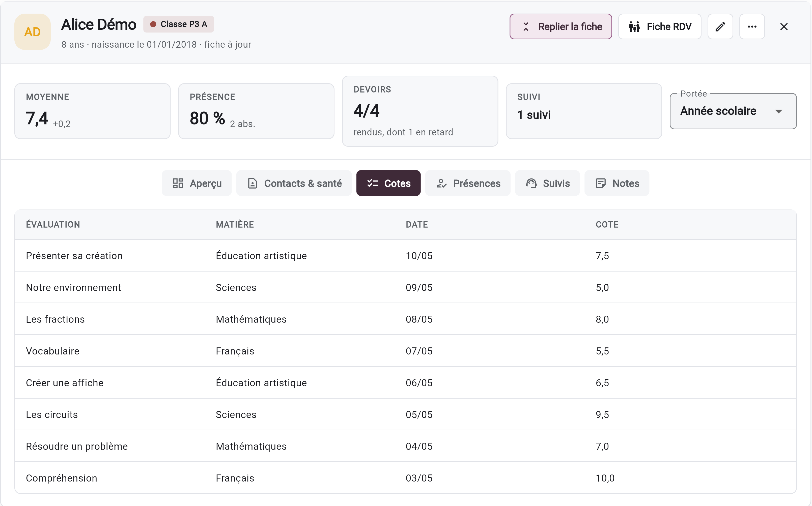
Task: Open the three-dots more options menu
Action: coord(752,26)
